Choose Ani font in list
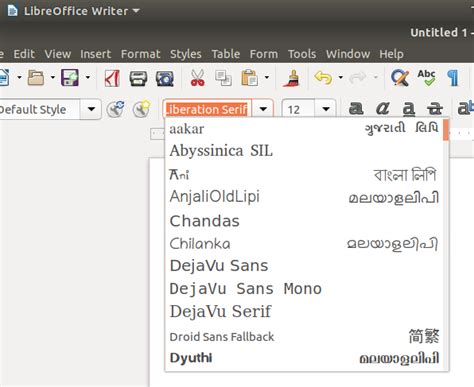The height and width of the screenshot is (387, 474). 304,174
